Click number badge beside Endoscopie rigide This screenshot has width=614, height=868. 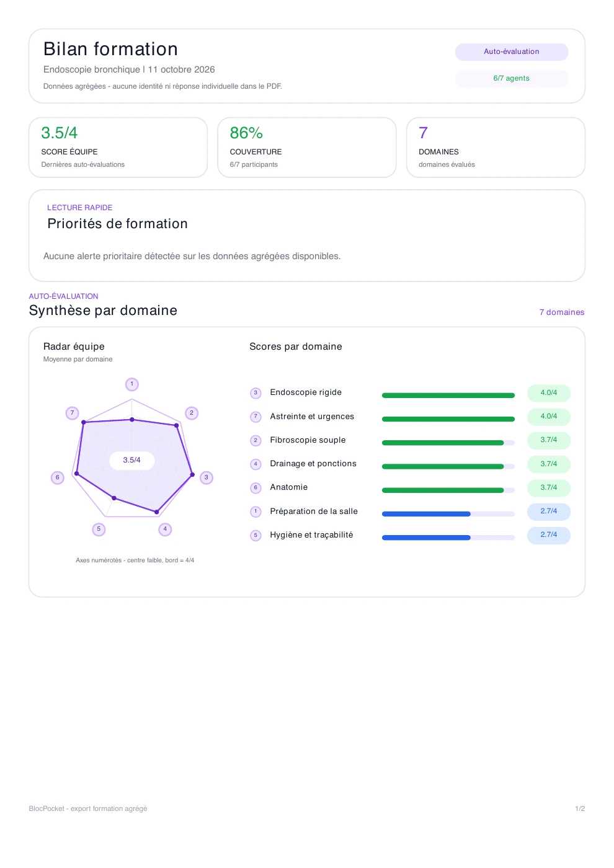point(256,393)
